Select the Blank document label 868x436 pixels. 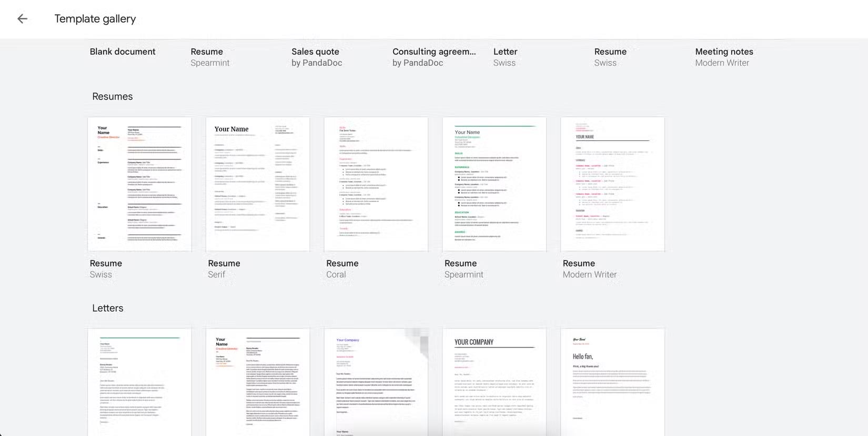point(123,52)
